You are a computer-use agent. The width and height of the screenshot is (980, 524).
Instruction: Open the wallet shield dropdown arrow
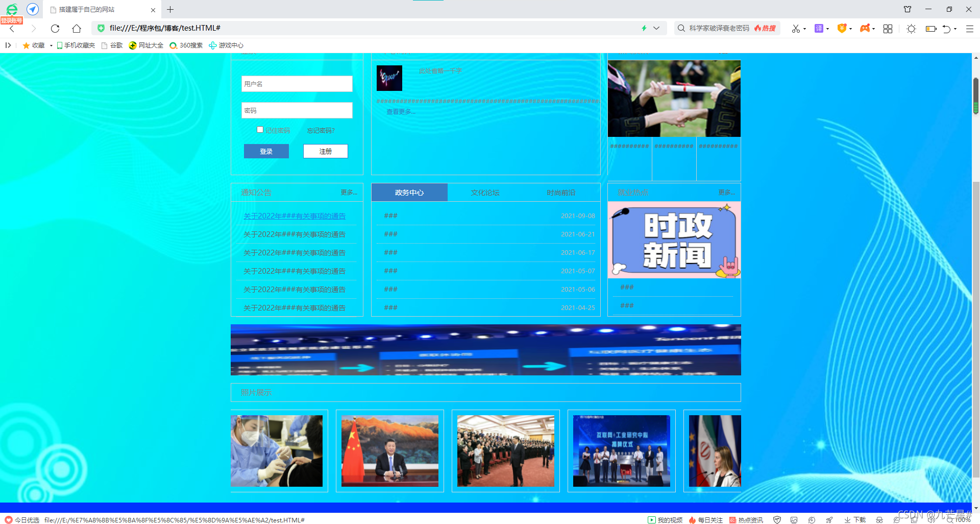tap(851, 29)
